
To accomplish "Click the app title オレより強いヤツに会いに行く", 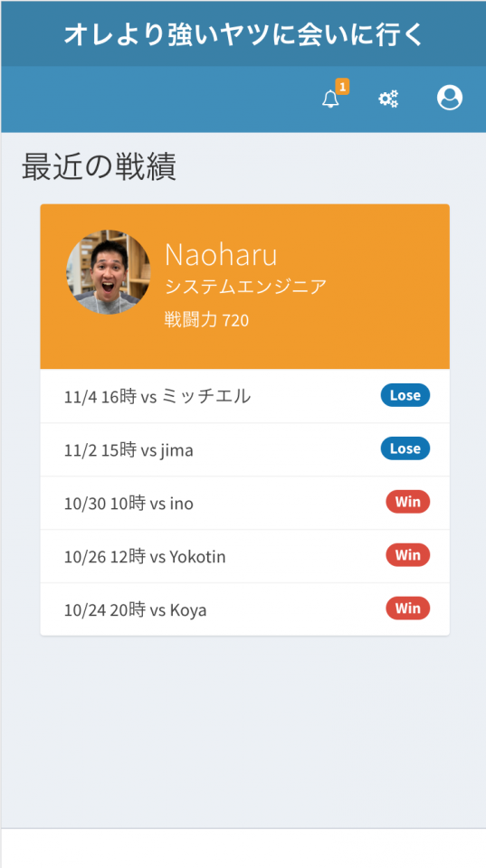I will pyautogui.click(x=243, y=34).
